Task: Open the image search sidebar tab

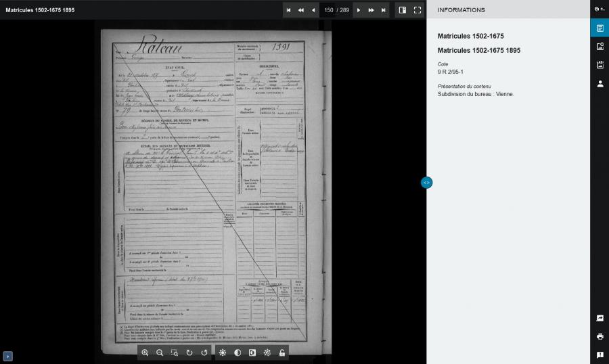Action: [x=600, y=47]
